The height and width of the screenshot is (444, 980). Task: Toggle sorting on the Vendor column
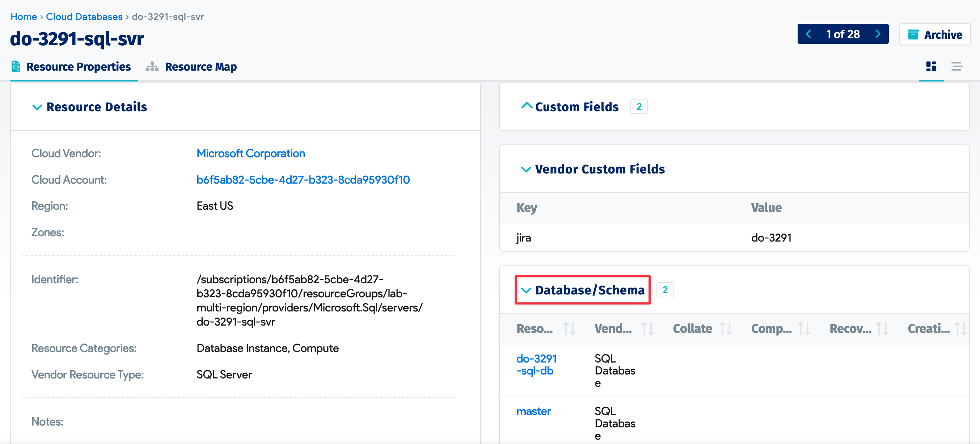point(648,328)
